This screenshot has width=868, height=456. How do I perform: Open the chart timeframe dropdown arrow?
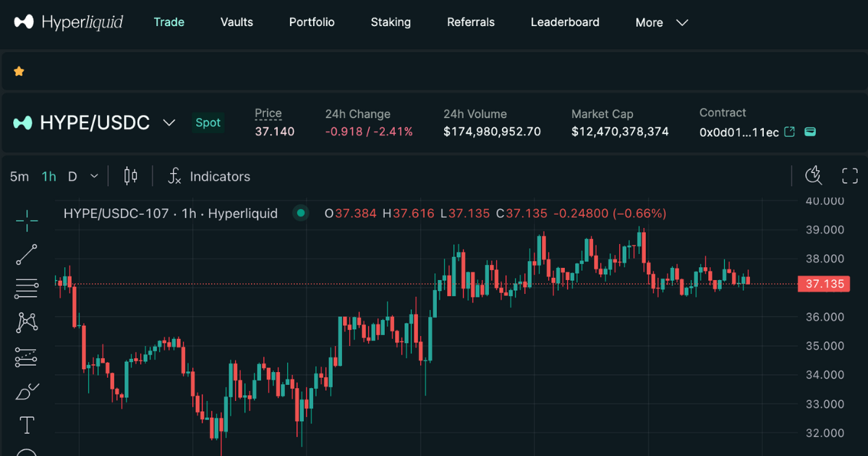[94, 176]
